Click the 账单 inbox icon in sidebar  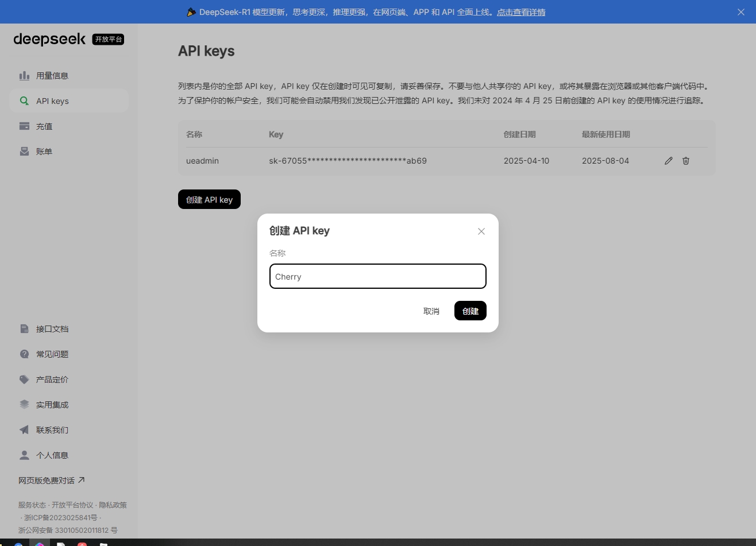click(24, 152)
